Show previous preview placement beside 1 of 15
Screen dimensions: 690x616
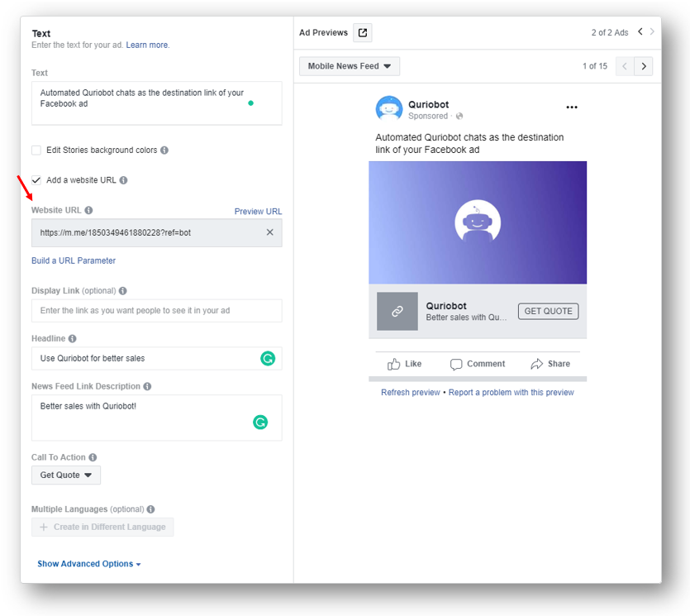pyautogui.click(x=625, y=66)
